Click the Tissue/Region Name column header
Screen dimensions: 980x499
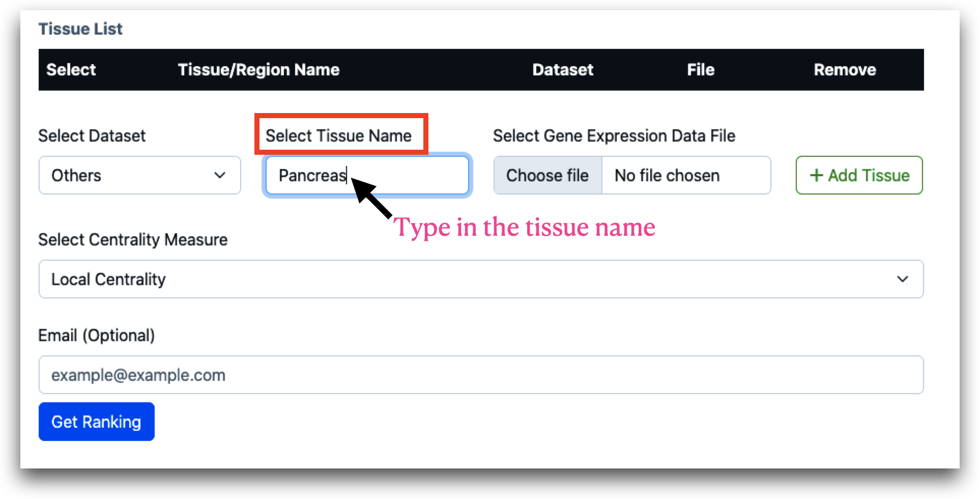(258, 70)
